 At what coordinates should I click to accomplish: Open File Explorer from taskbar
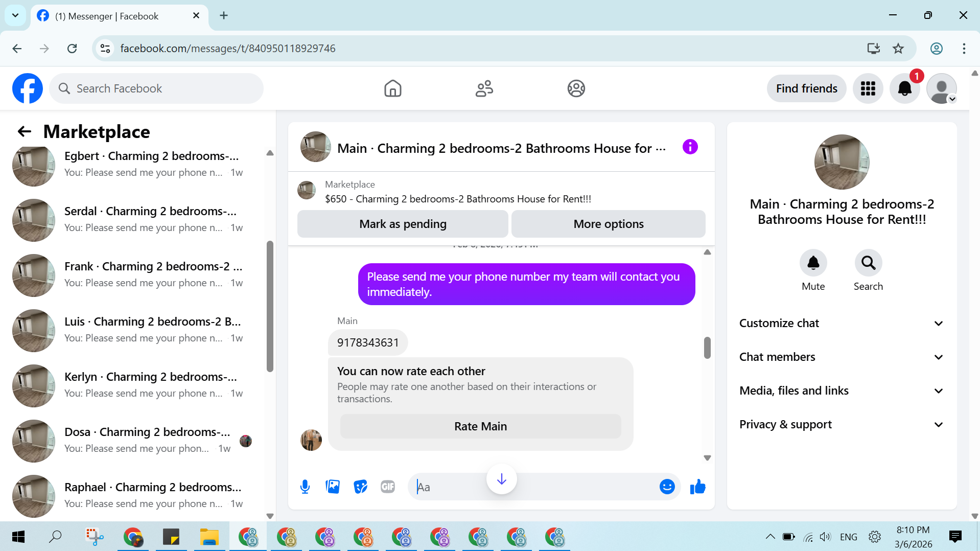click(209, 537)
